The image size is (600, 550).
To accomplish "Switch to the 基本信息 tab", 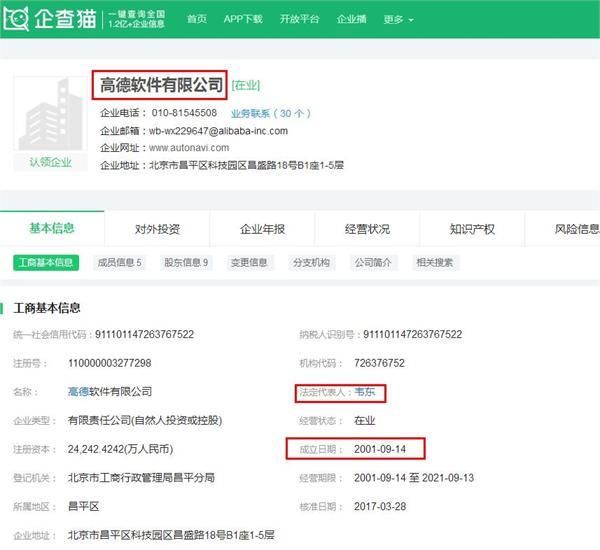I will (x=52, y=228).
